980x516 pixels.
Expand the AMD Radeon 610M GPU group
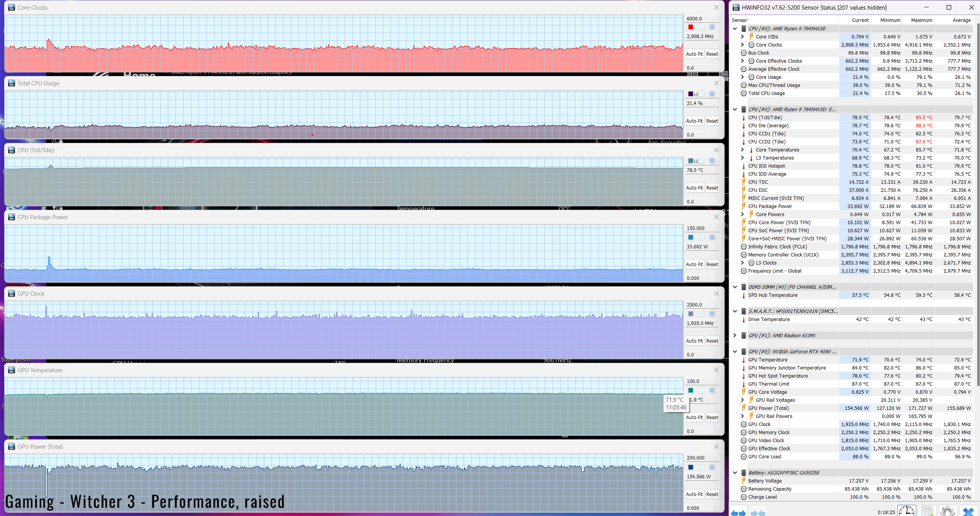tap(735, 335)
